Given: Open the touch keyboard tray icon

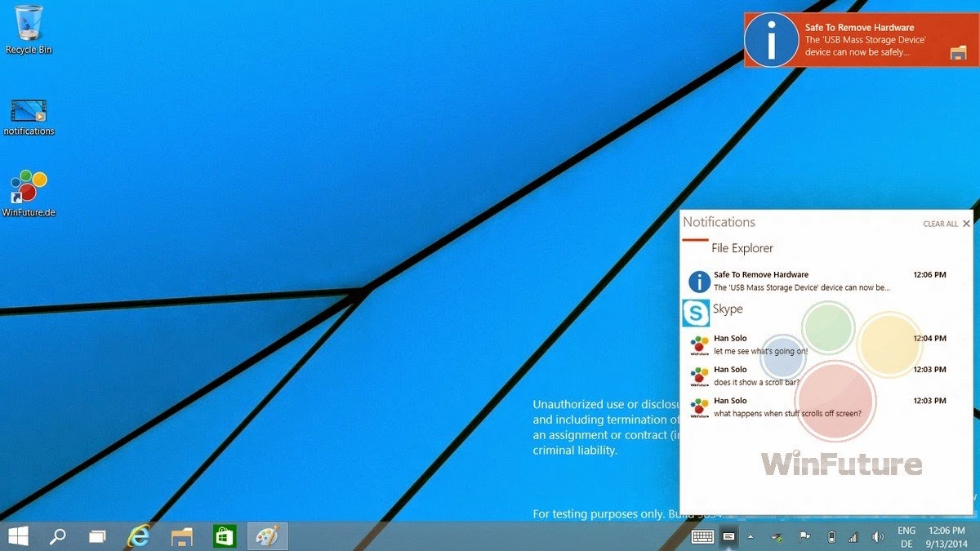Looking at the screenshot, I should click(x=702, y=536).
